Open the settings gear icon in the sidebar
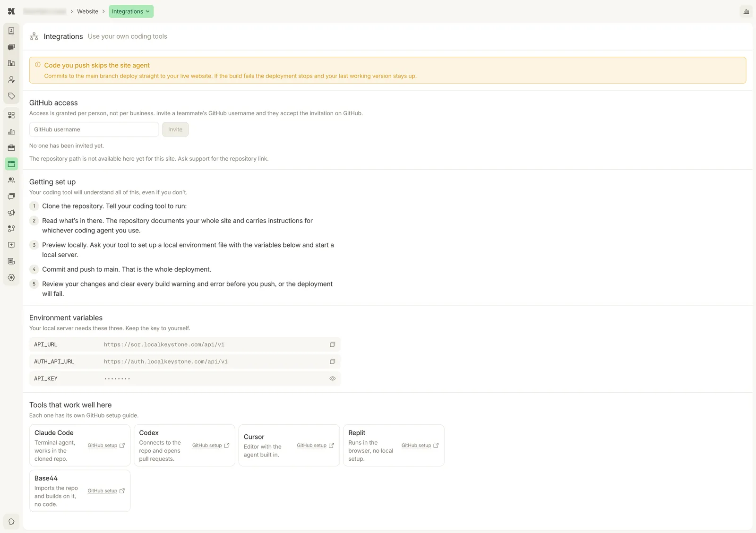This screenshot has height=533, width=756. [11, 277]
